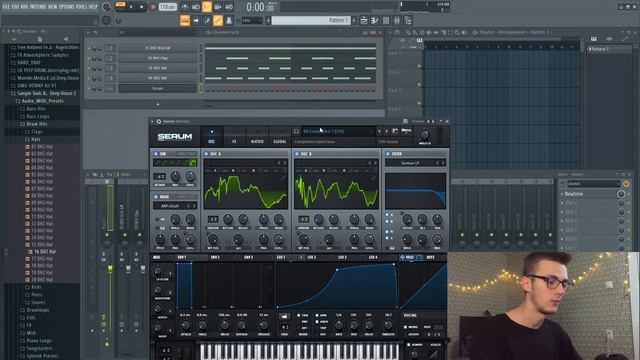Viewport: 640px width, 360px height.
Task: Open the Playlist view icon
Action: [364, 20]
